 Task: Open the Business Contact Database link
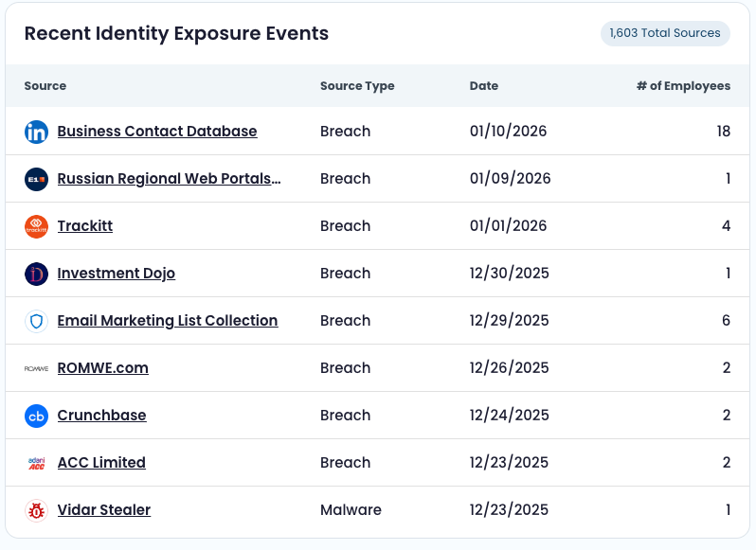click(157, 131)
